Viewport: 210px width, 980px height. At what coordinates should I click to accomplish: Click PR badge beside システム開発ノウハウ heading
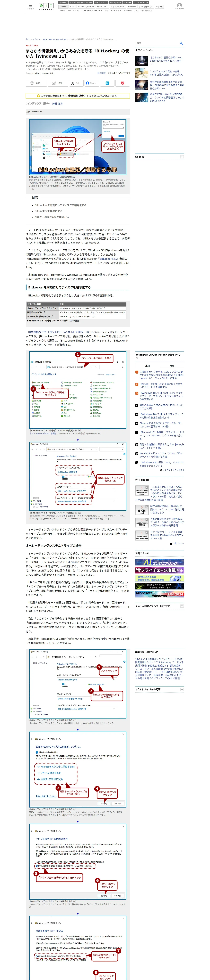point(182,606)
